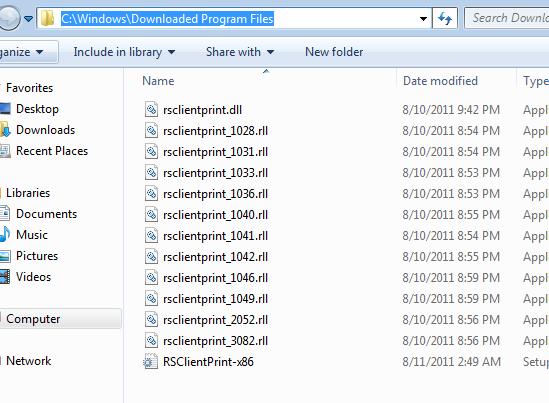549x403 pixels.
Task: Open the Downloads folder icon in Favorites
Action: click(6, 130)
